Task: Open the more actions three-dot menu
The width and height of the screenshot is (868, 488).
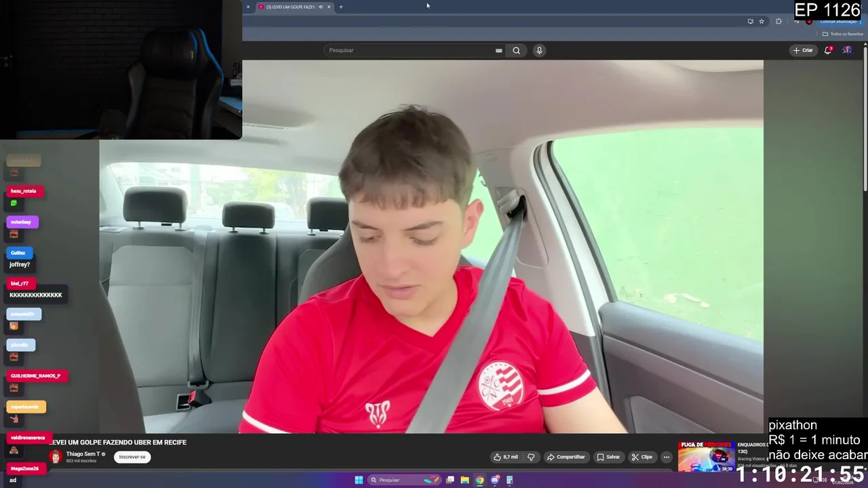Action: 667,457
